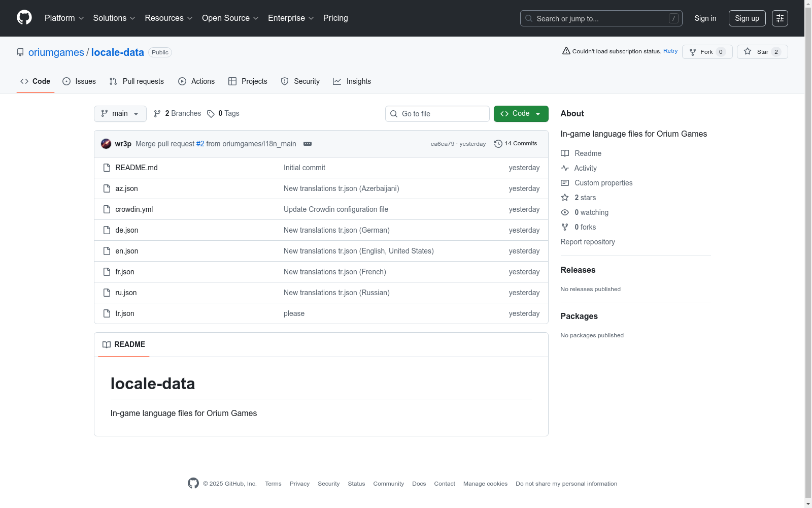Click Report repository link
This screenshot has width=812, height=508.
tap(588, 242)
